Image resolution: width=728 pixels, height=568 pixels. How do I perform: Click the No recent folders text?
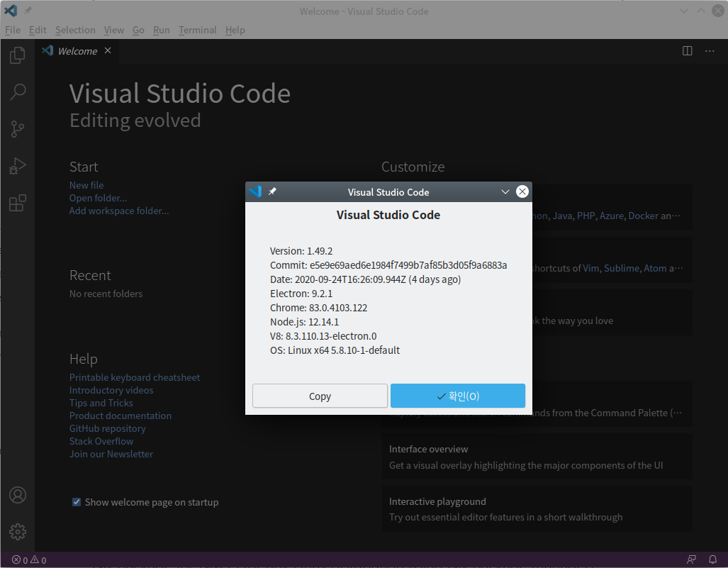click(x=106, y=294)
